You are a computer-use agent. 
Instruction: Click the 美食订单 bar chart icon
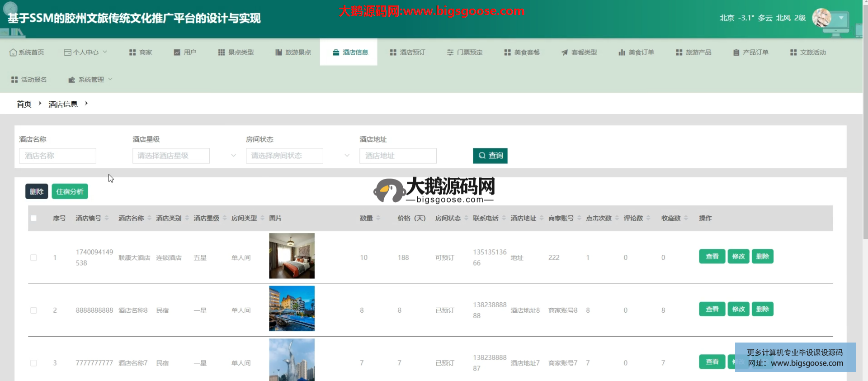pyautogui.click(x=622, y=52)
